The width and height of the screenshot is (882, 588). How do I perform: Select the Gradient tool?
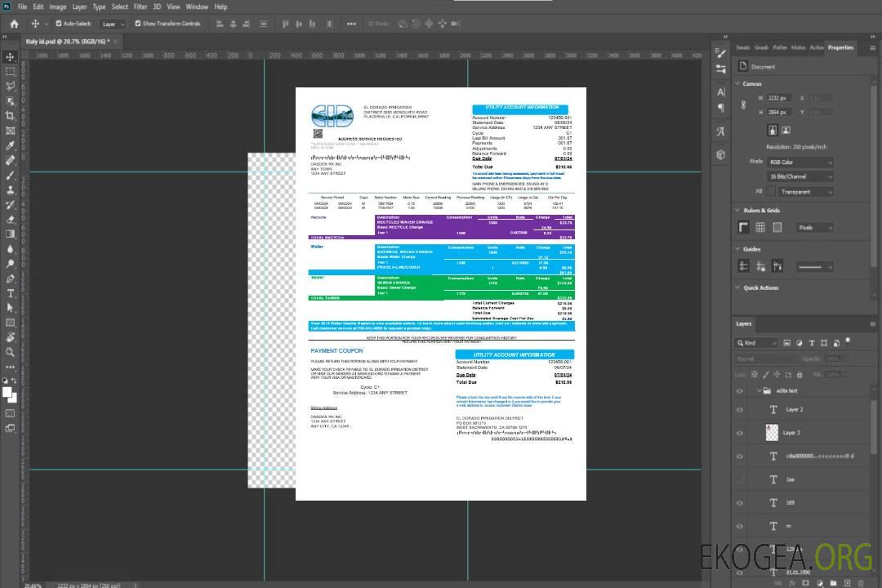coord(10,234)
